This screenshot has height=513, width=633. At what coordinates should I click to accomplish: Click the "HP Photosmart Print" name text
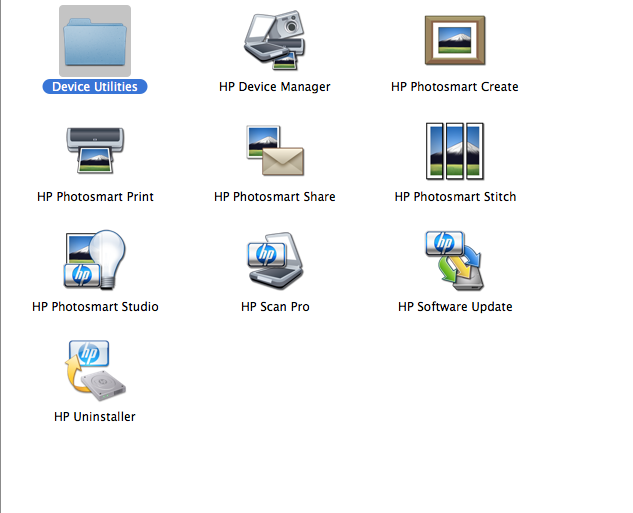click(95, 197)
